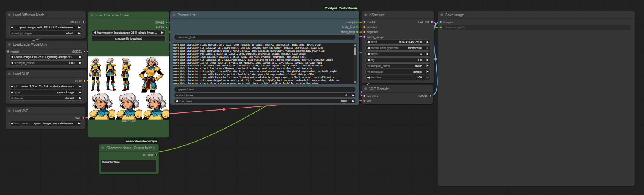The width and height of the screenshot is (644, 195).
Task: Open the sampler_name dropdown
Action: (x=398, y=66)
